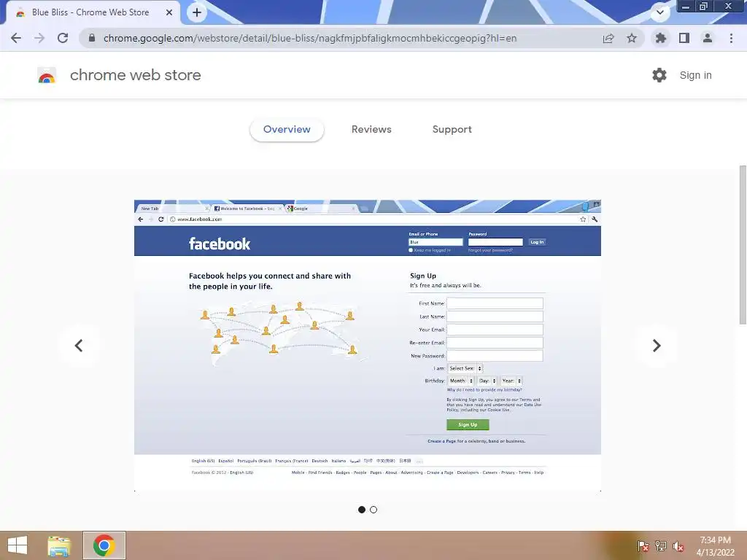Image resolution: width=747 pixels, height=560 pixels.
Task: Open a new tab with plus button
Action: (197, 12)
